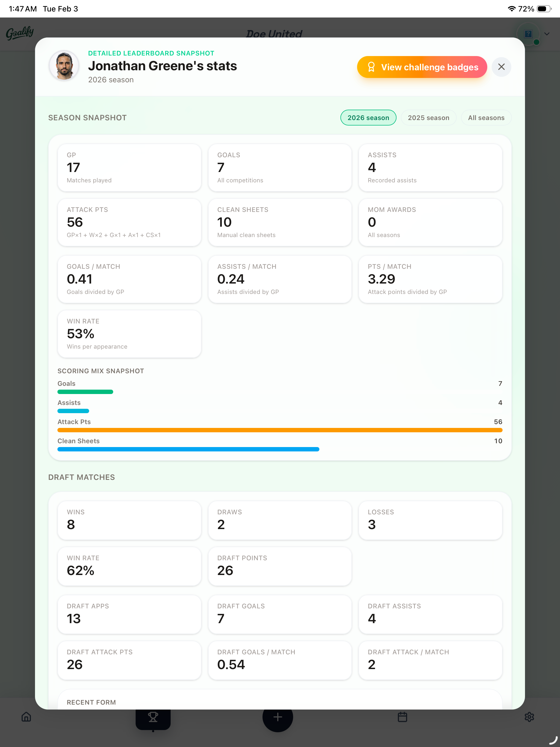The image size is (560, 747).
Task: Click the Assists 4 recorded assists card
Action: coord(430,168)
